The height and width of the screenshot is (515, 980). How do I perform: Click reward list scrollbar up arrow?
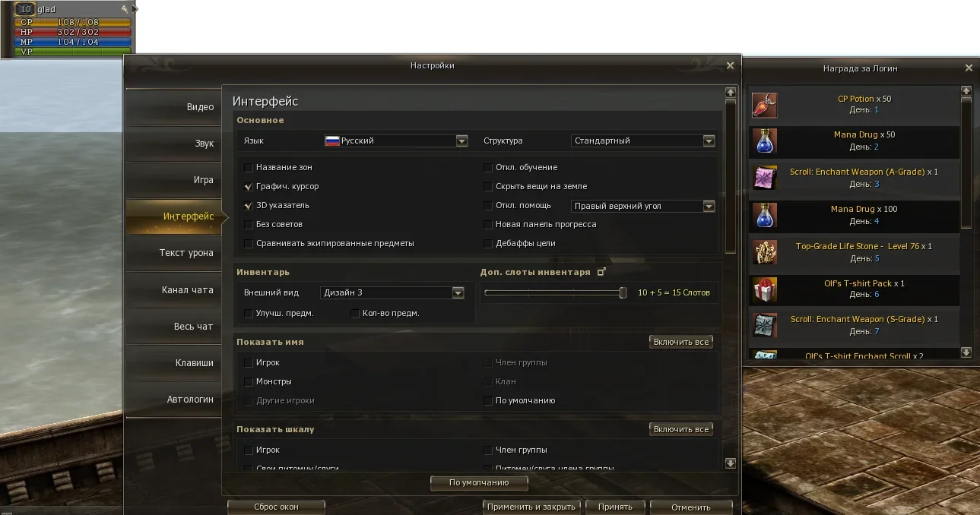[966, 90]
